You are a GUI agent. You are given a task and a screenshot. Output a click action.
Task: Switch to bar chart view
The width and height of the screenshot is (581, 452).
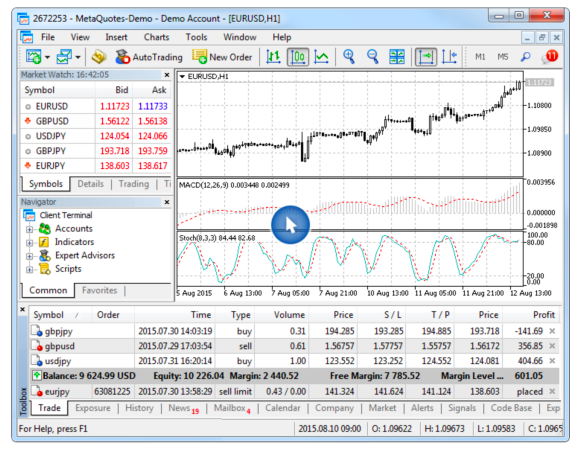coord(273,57)
